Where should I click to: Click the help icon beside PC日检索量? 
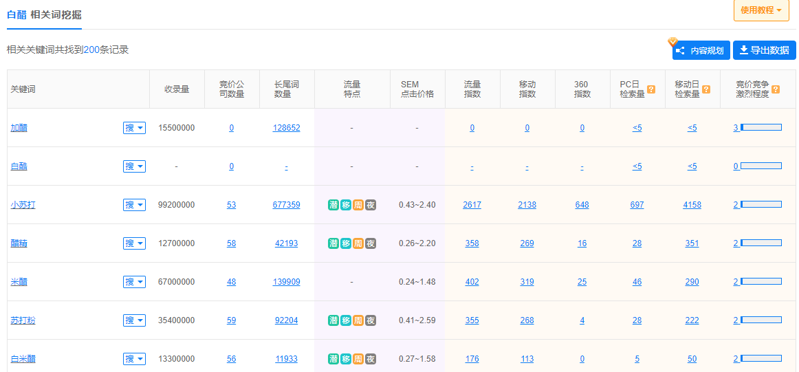point(651,89)
